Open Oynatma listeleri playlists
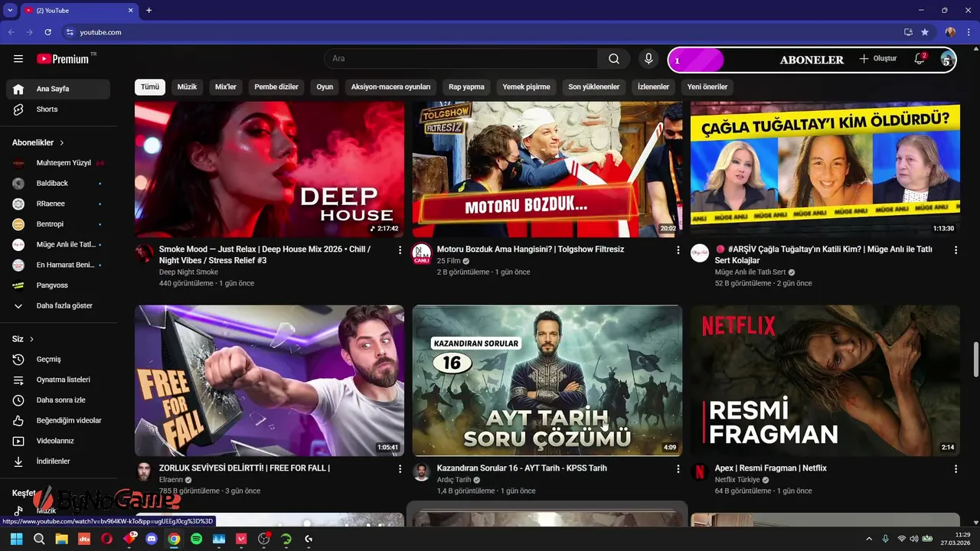This screenshot has height=551, width=980. [58, 380]
